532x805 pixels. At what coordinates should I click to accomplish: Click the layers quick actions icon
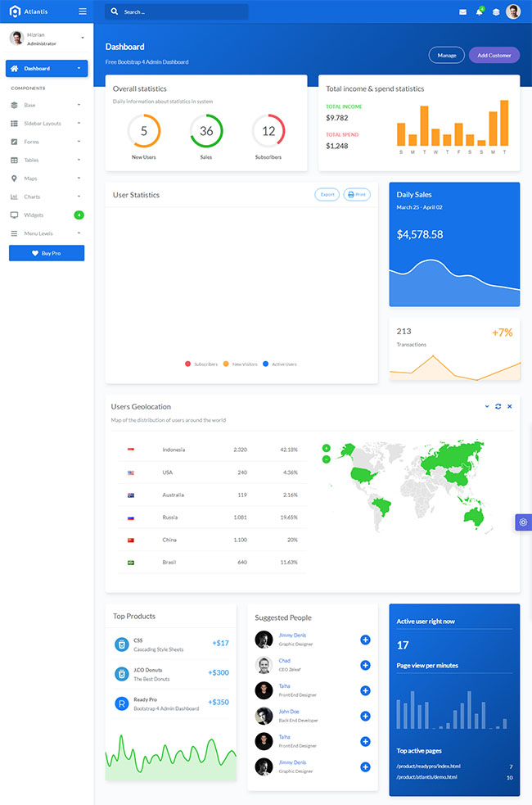495,12
